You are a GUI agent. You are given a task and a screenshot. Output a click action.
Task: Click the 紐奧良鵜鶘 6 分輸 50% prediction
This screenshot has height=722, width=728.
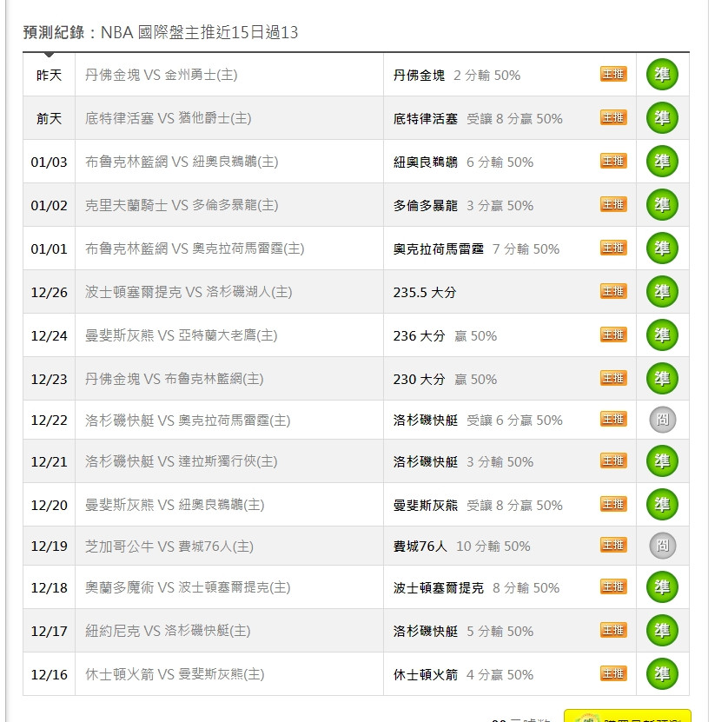click(x=463, y=162)
